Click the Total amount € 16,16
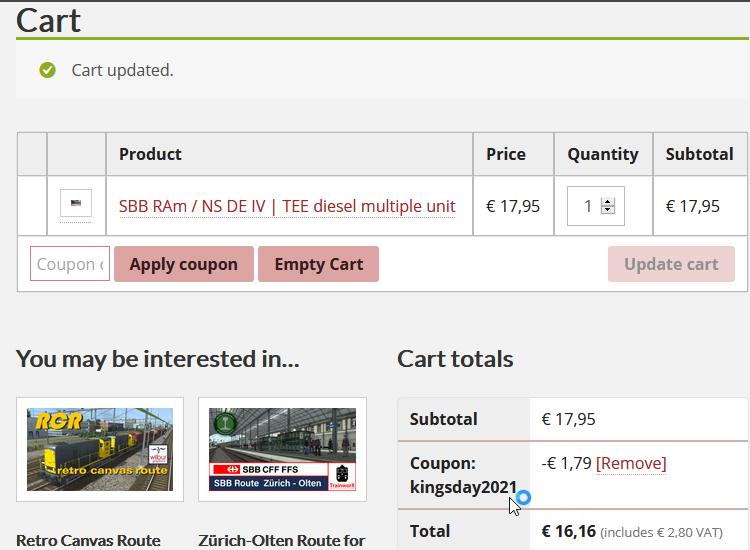This screenshot has width=750, height=550. [x=569, y=531]
